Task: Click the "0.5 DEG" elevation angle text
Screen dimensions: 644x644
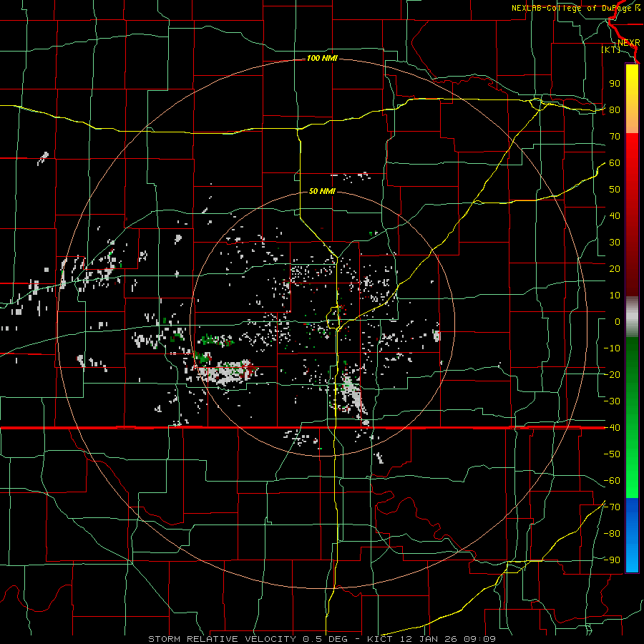Action: [326, 639]
